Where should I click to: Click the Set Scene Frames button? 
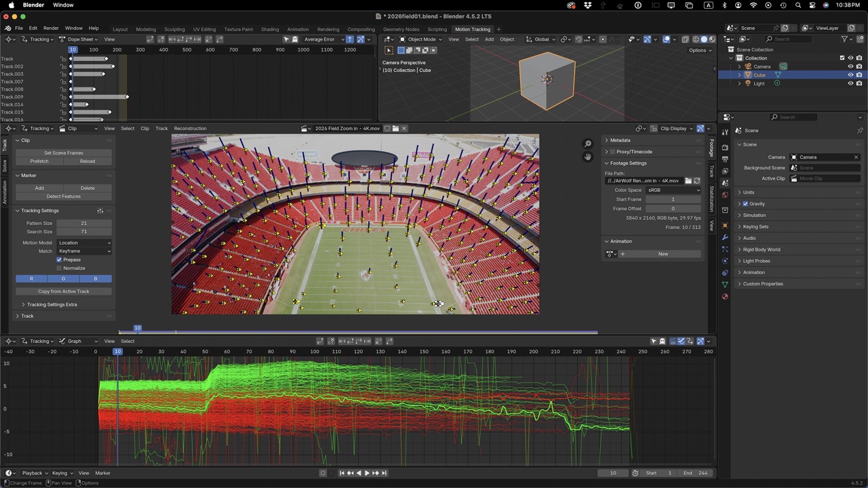pos(63,153)
